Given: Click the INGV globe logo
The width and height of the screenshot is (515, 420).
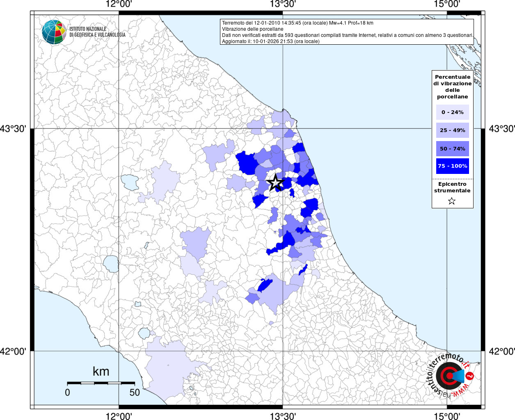Looking at the screenshot, I should point(54,32).
